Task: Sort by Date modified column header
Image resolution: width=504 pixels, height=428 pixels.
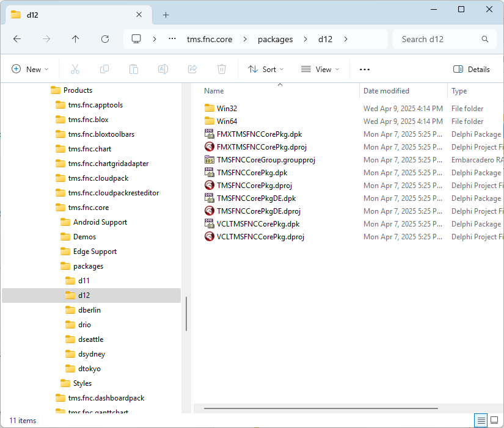Action: click(386, 91)
